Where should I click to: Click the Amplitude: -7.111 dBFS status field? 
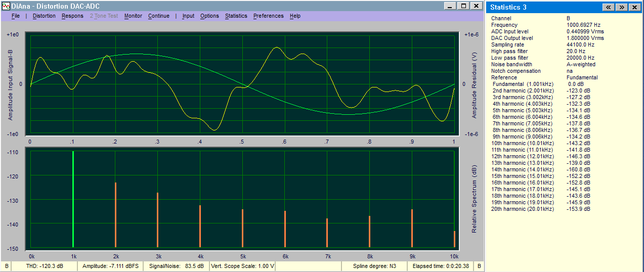[x=110, y=266]
